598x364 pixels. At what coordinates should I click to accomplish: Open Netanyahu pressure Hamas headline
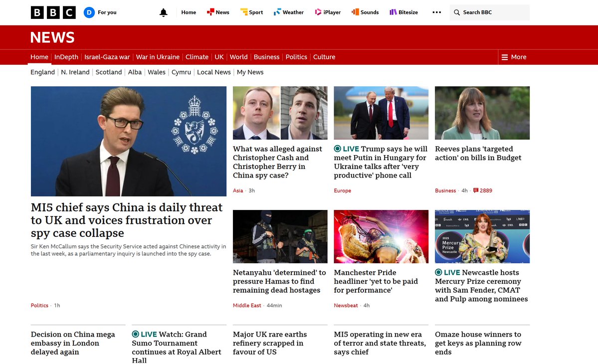click(x=280, y=281)
